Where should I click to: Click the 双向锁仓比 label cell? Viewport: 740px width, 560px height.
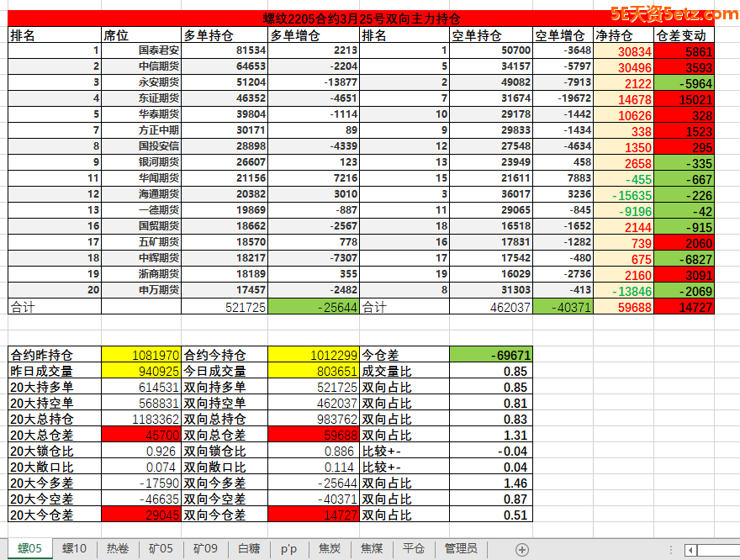(225, 451)
